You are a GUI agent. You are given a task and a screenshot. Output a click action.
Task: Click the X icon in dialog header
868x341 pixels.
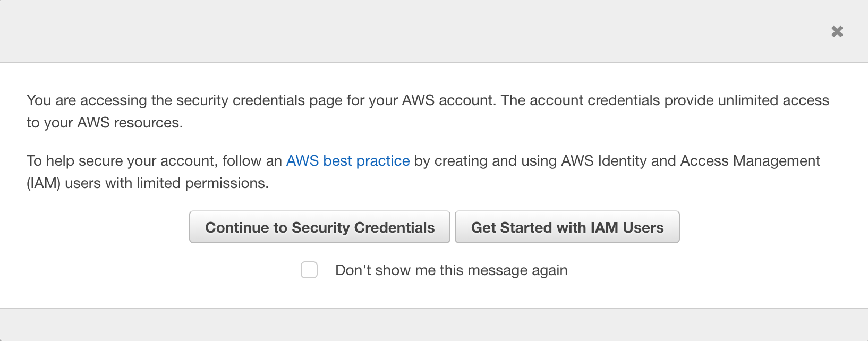[x=837, y=32]
